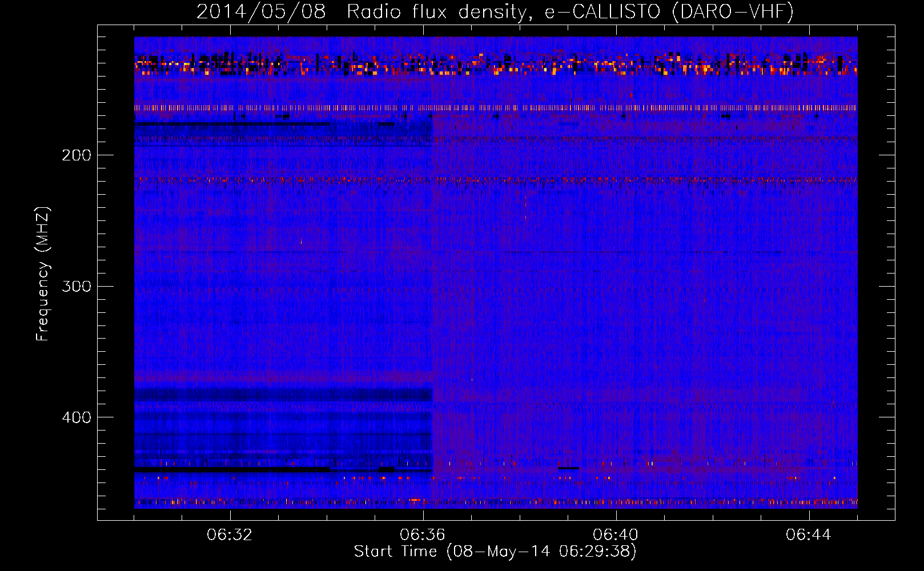
Task: Click the '06:32' time tick label
Action: click(230, 535)
